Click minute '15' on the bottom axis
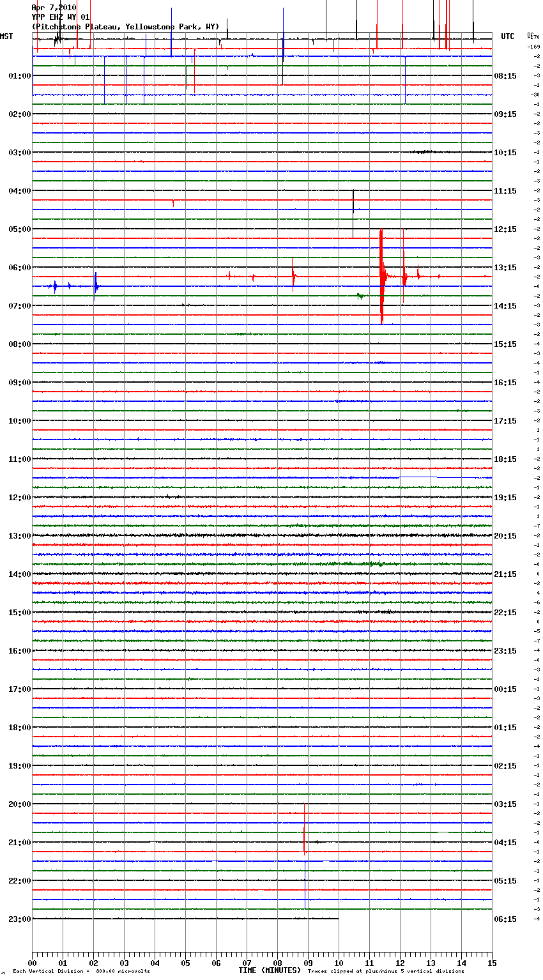Screen dimensions: 543x980 tap(492, 963)
